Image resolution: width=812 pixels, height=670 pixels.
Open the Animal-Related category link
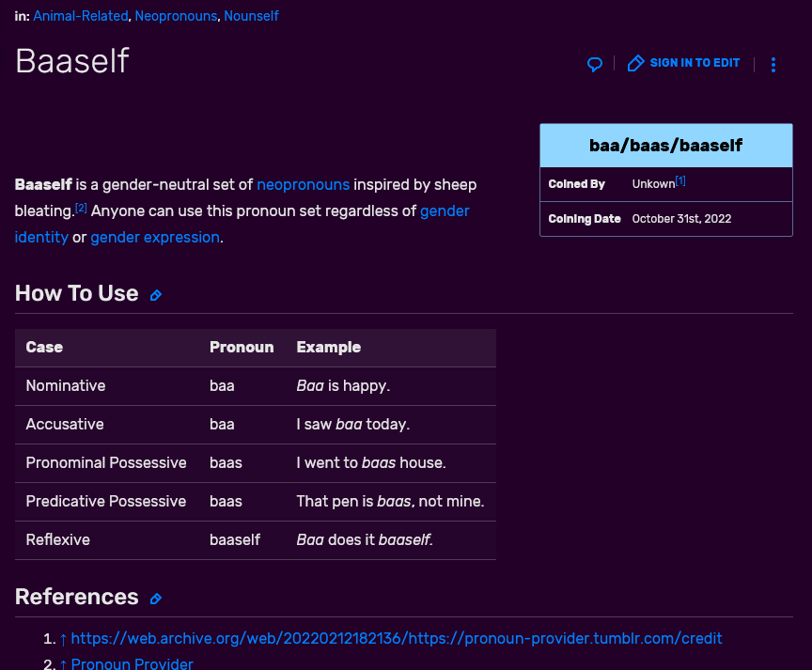pos(81,16)
